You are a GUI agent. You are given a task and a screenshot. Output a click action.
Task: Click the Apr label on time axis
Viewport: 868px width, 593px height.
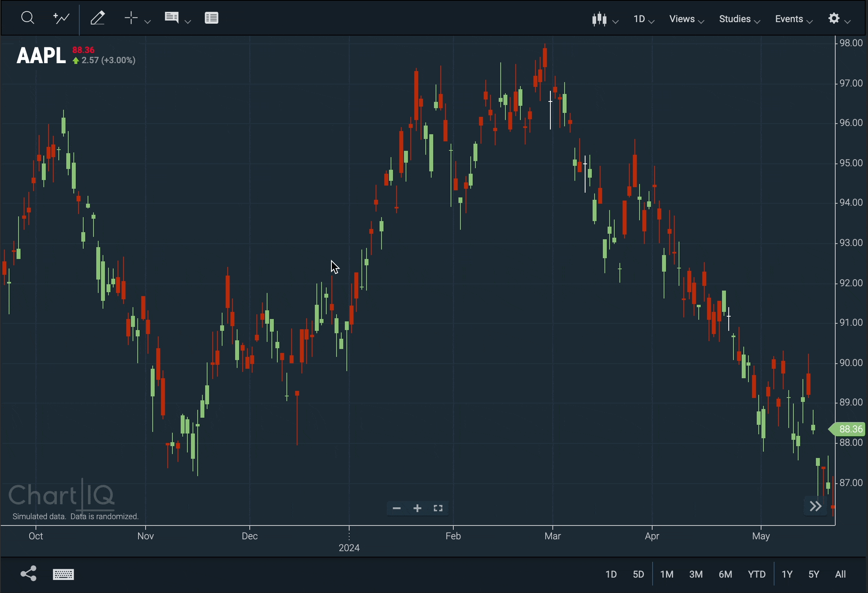tap(653, 537)
